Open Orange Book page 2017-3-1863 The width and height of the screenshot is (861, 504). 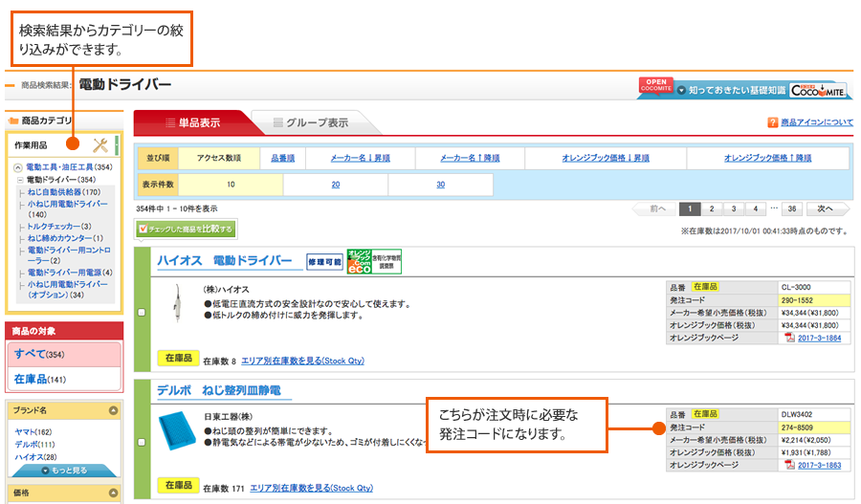(x=819, y=465)
